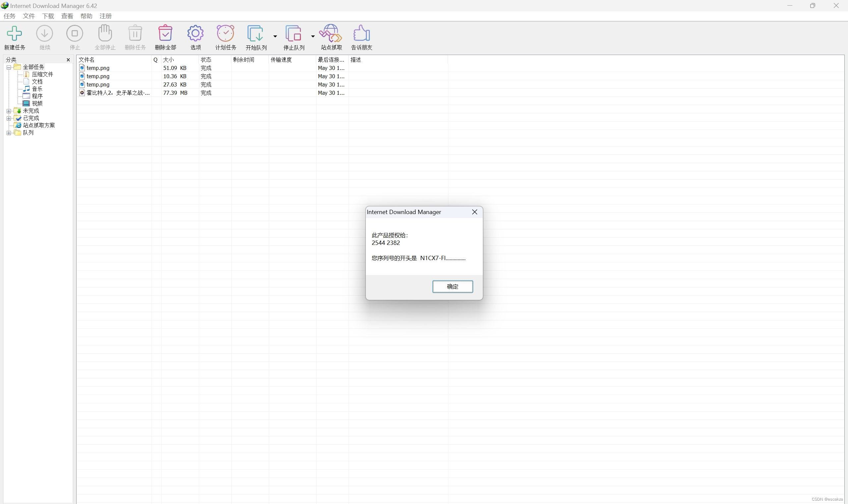
Task: Open the 开始队列 dropdown arrow
Action: (275, 36)
